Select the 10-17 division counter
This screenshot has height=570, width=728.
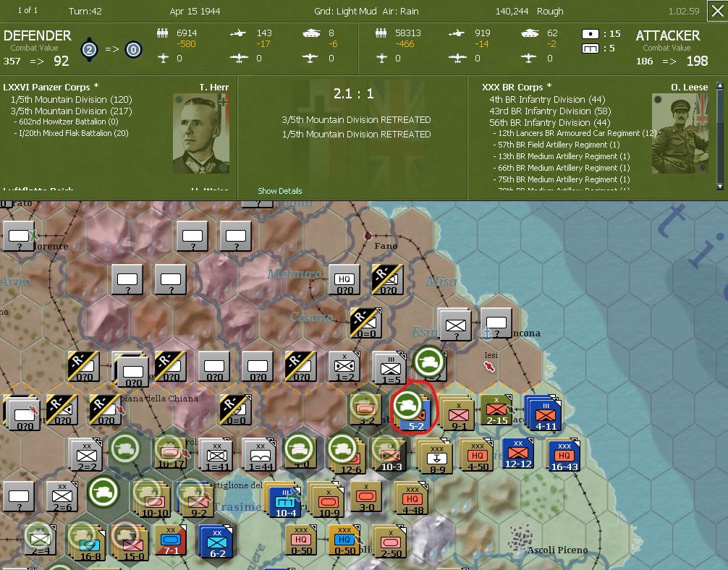click(171, 454)
